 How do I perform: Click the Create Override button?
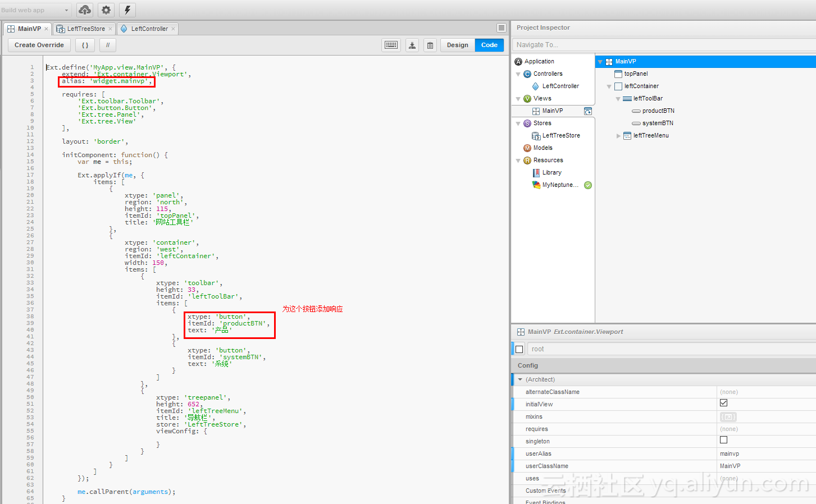click(x=39, y=45)
